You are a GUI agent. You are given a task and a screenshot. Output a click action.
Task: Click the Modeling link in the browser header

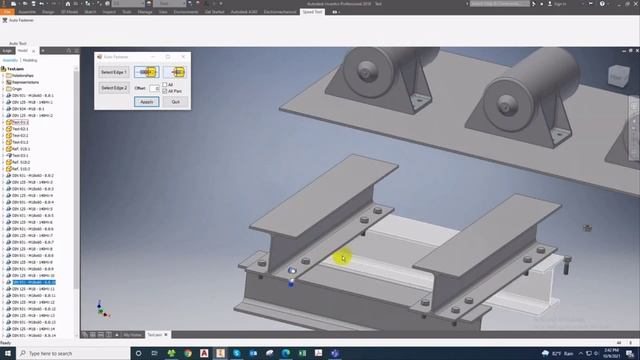click(x=30, y=60)
